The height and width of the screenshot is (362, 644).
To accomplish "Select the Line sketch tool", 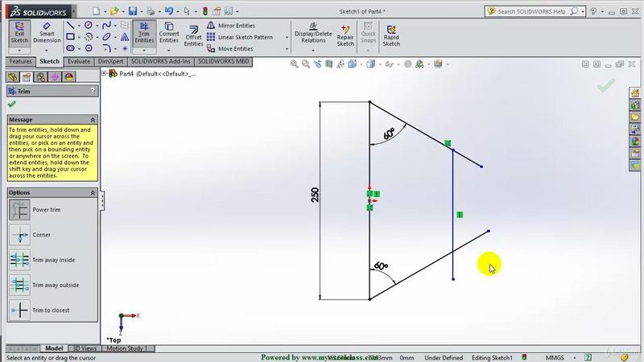I will coord(70,26).
